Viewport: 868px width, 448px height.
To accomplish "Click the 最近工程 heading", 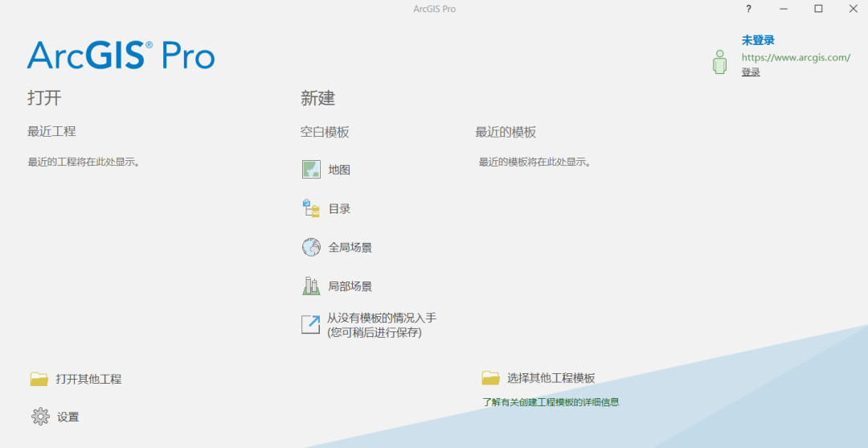I will (51, 131).
